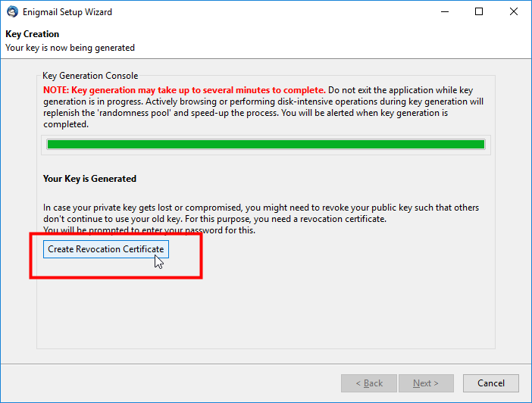Click the Key Generation Console group label
This screenshot has height=403, width=532.
coord(90,76)
